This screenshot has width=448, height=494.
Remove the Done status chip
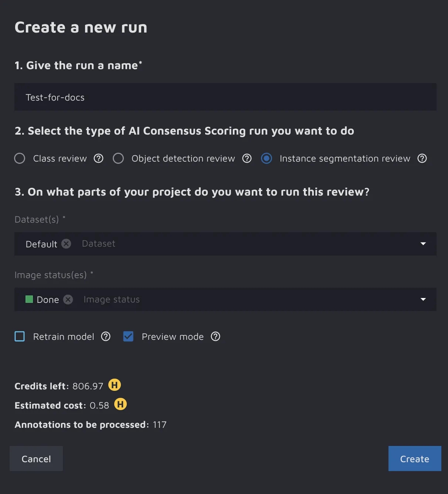(68, 300)
